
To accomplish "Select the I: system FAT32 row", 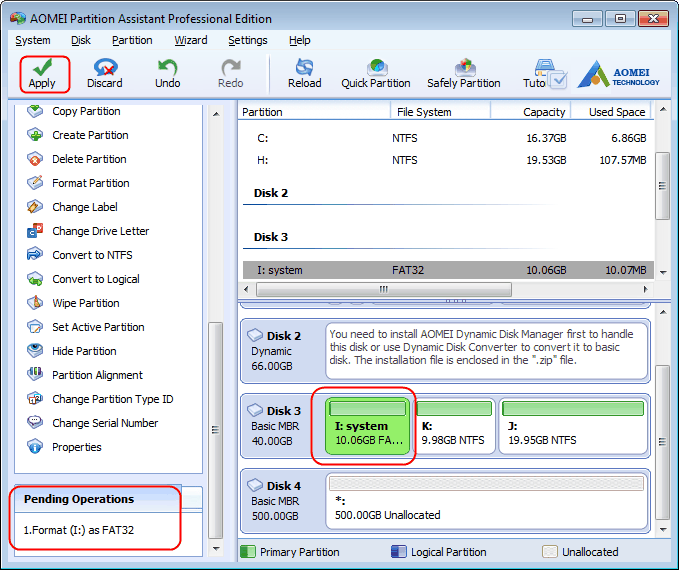I will (x=448, y=270).
